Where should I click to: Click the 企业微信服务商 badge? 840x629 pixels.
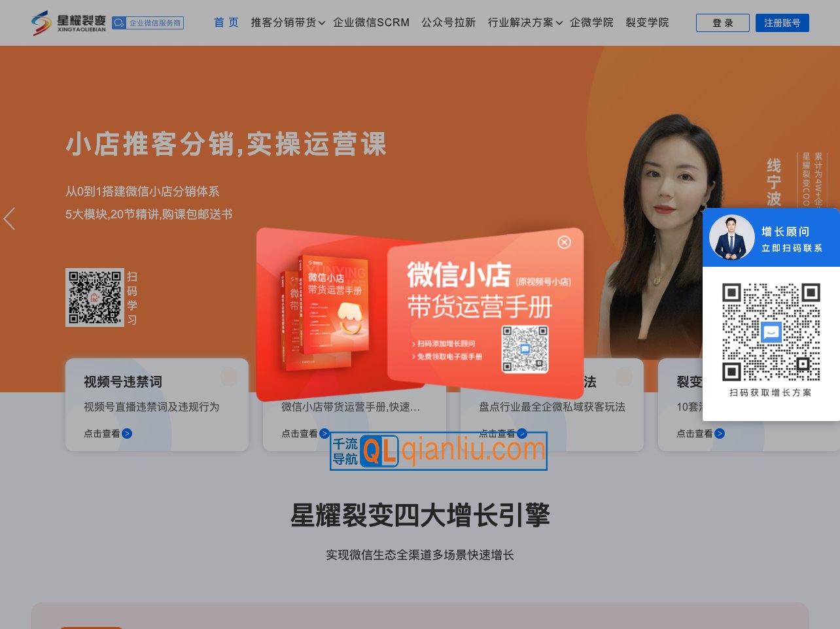[148, 23]
